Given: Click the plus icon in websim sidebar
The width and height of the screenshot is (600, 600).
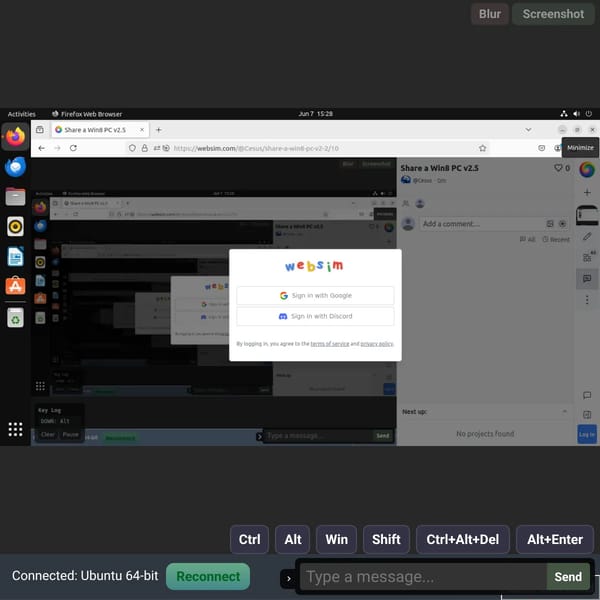Looking at the screenshot, I should (587, 192).
